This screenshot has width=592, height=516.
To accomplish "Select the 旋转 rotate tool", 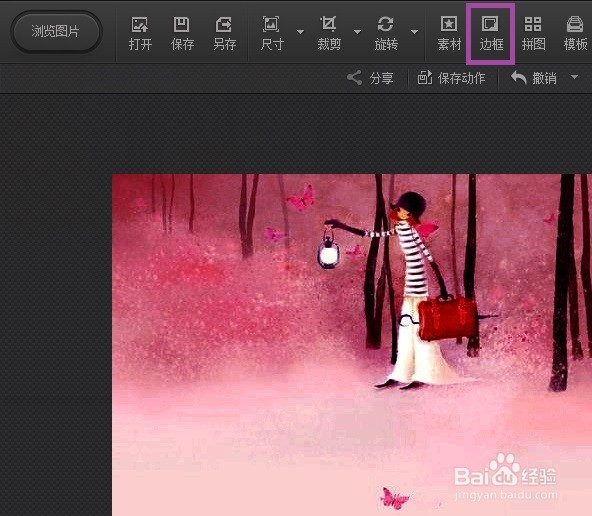I will coord(386,34).
